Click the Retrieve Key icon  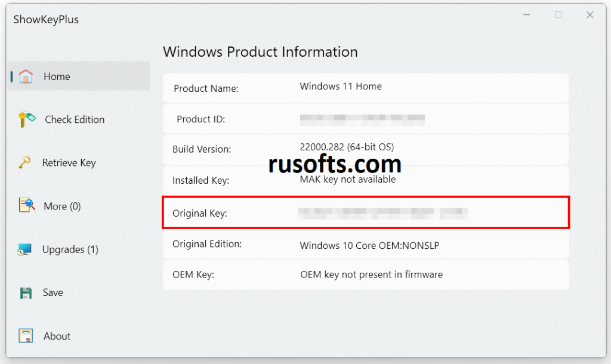click(24, 162)
